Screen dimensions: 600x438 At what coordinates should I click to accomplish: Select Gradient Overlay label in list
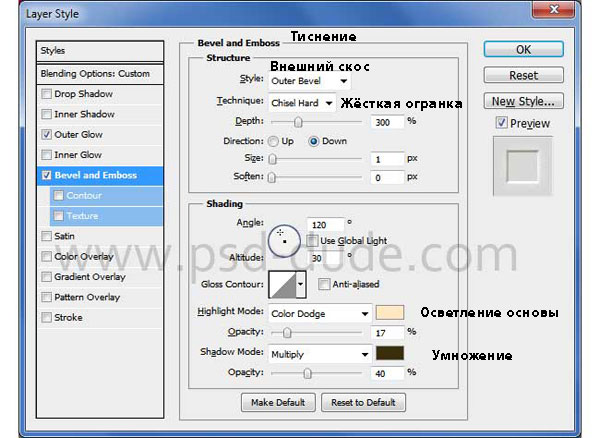[x=90, y=277]
